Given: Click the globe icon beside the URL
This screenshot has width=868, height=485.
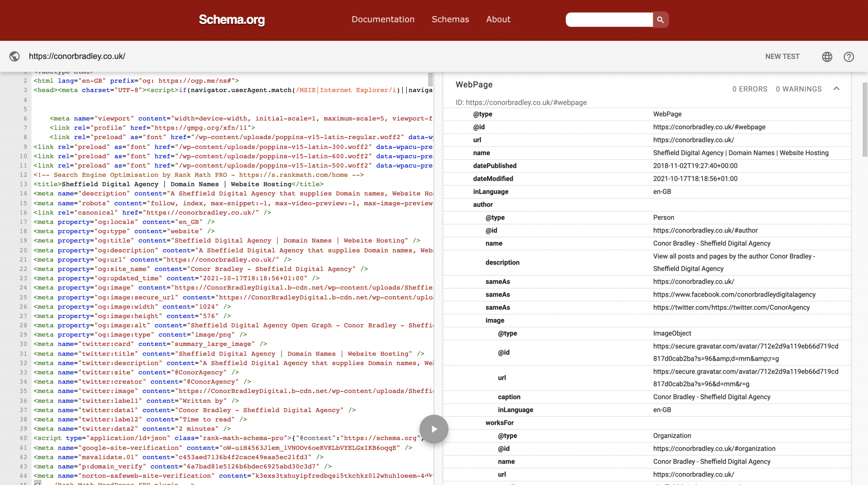Looking at the screenshot, I should (x=14, y=56).
